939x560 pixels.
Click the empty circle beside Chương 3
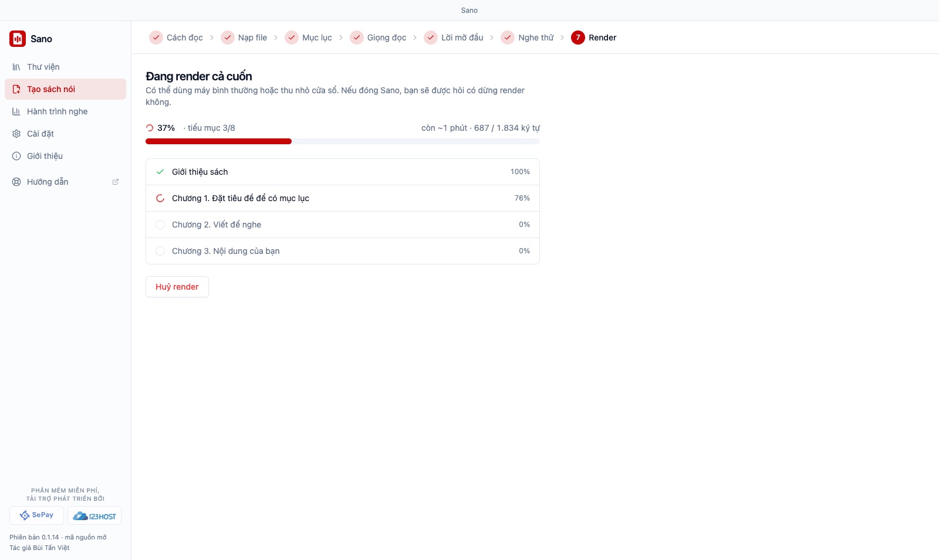(x=160, y=251)
